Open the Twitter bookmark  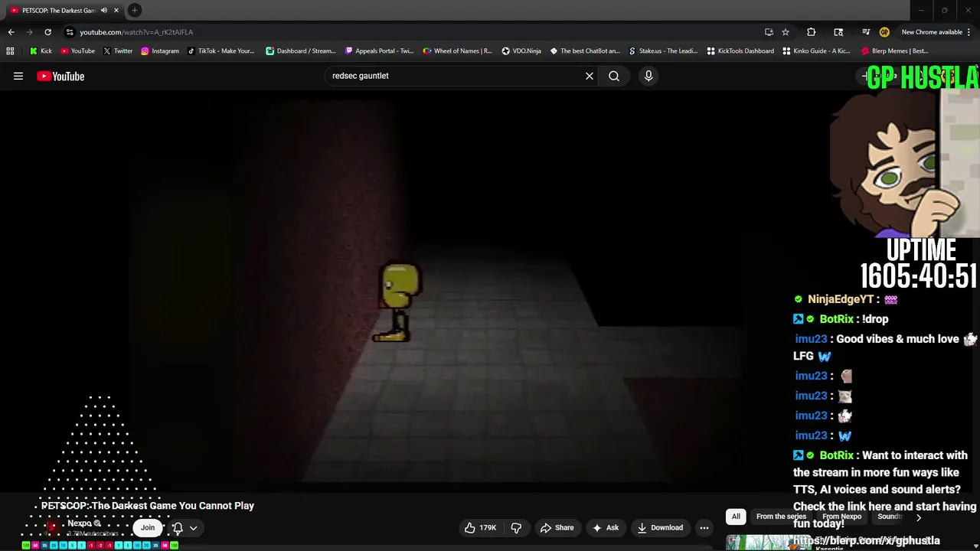coord(117,51)
